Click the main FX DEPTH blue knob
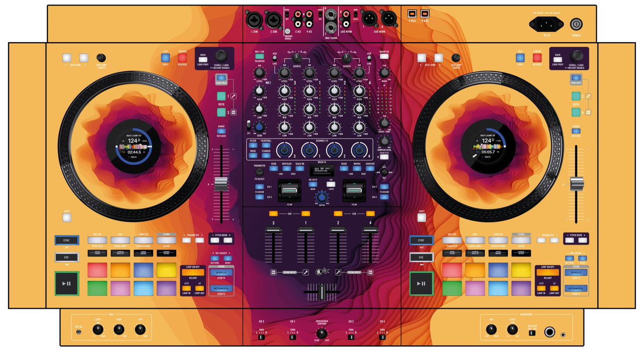The width and height of the screenshot is (644, 351). [322, 197]
